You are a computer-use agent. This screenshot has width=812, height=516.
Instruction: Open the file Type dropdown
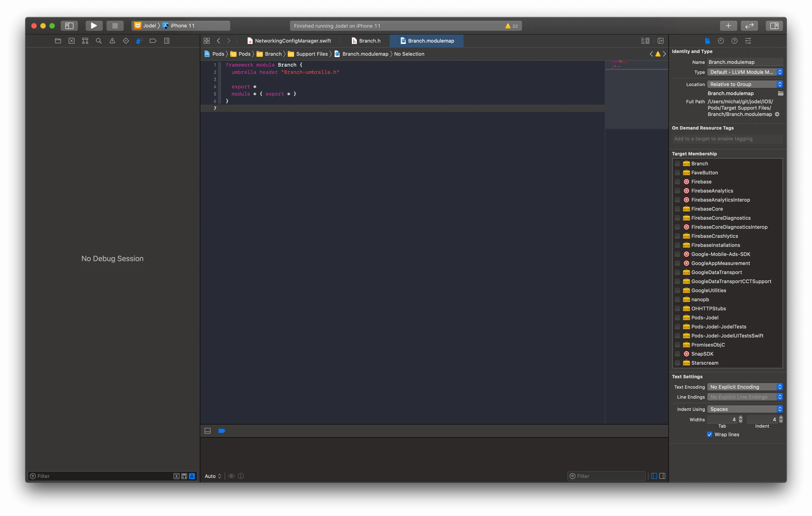(x=745, y=72)
